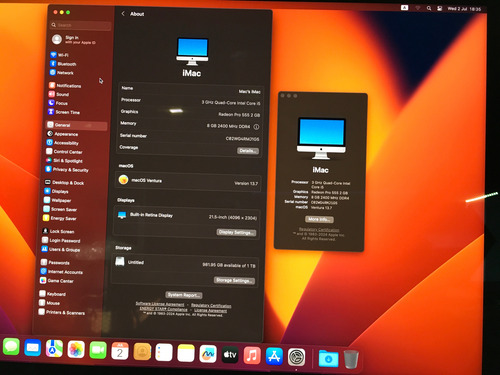This screenshot has width=500, height=375.
Task: Open Freeform from the Dock
Action: tap(208, 354)
